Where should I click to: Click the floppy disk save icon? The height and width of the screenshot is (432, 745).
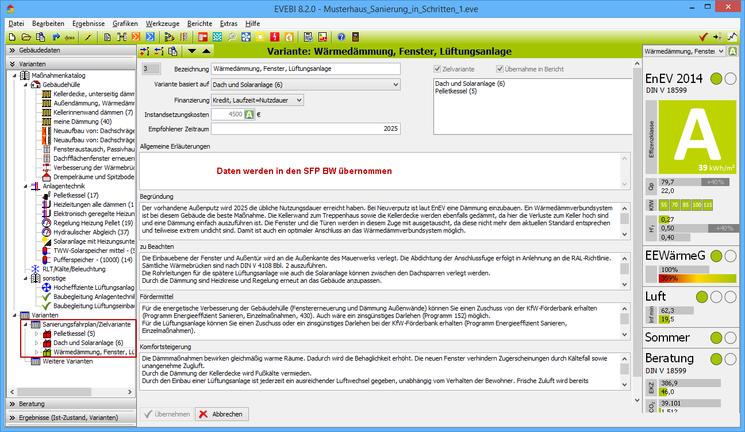tap(308, 37)
